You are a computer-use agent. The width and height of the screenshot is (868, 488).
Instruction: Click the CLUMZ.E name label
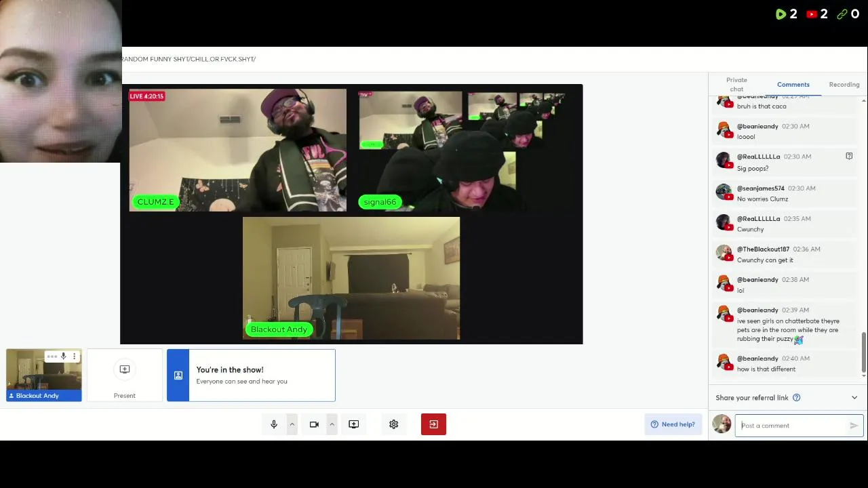[156, 202]
